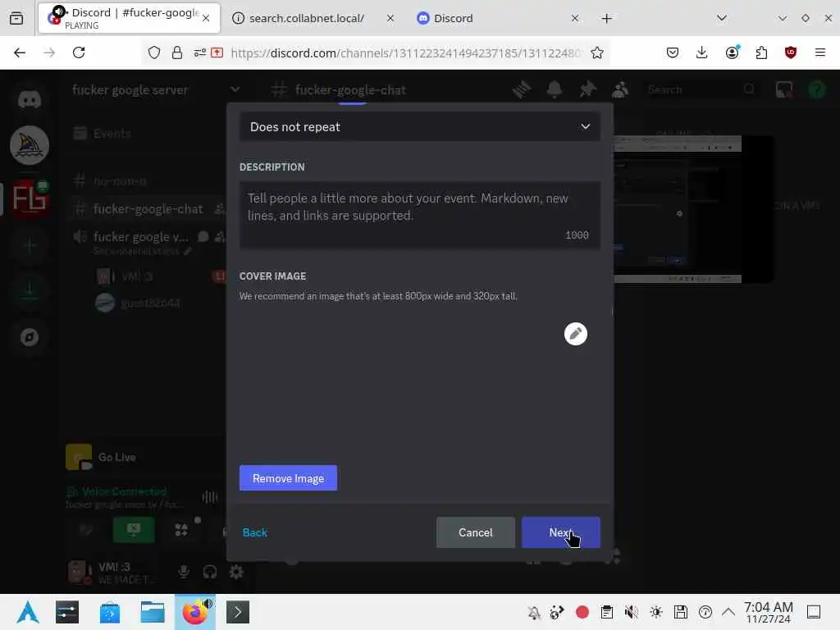Open Discord help question icon
840x630 pixels.
click(x=817, y=89)
